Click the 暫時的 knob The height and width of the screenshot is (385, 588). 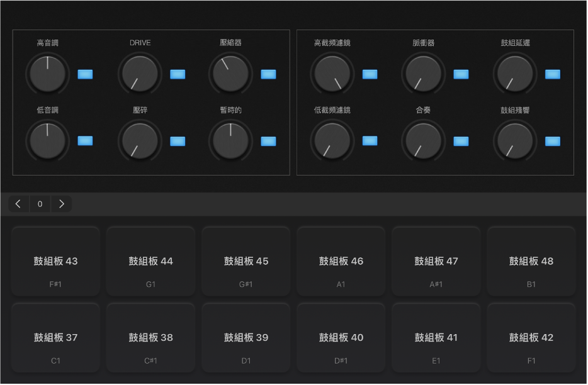click(230, 141)
